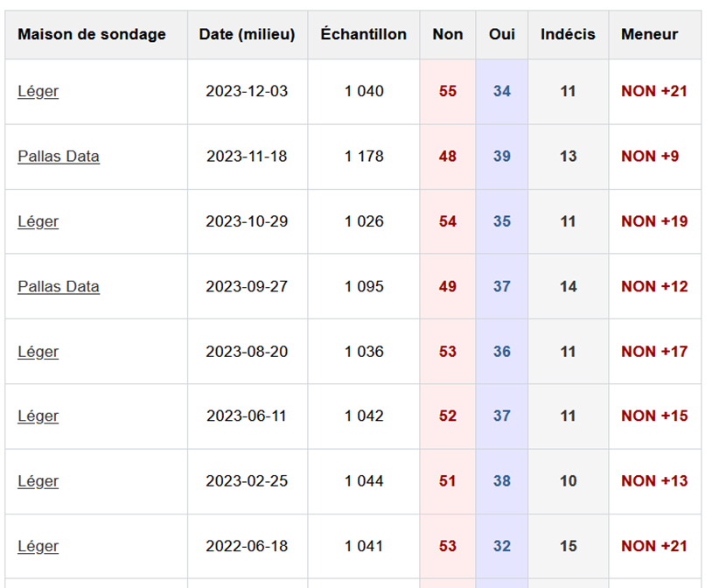
Task: Click the Oui value 39
Action: [x=502, y=157]
